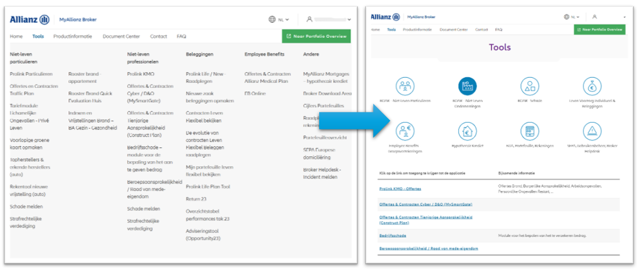Open 'Topherstellers & erkende herstellers (auto)' link
Image resolution: width=644 pixels, height=275 pixels.
pos(30,166)
